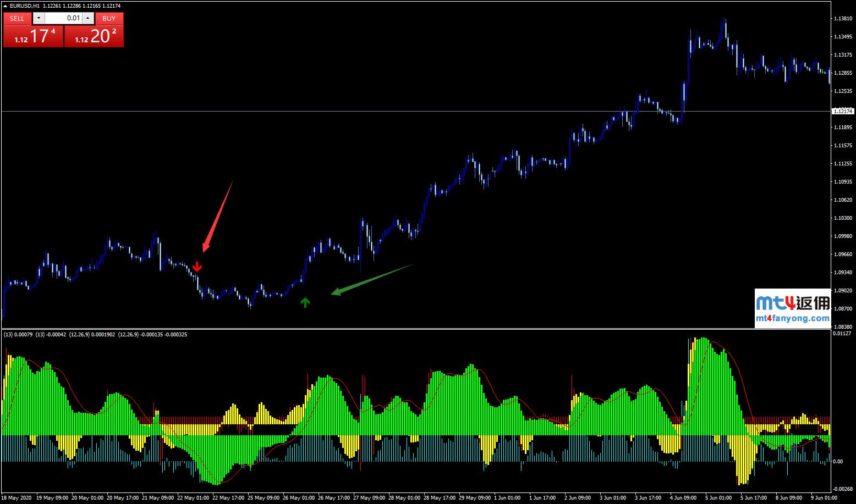Click the SELL button
The width and height of the screenshot is (856, 504).
[17, 18]
